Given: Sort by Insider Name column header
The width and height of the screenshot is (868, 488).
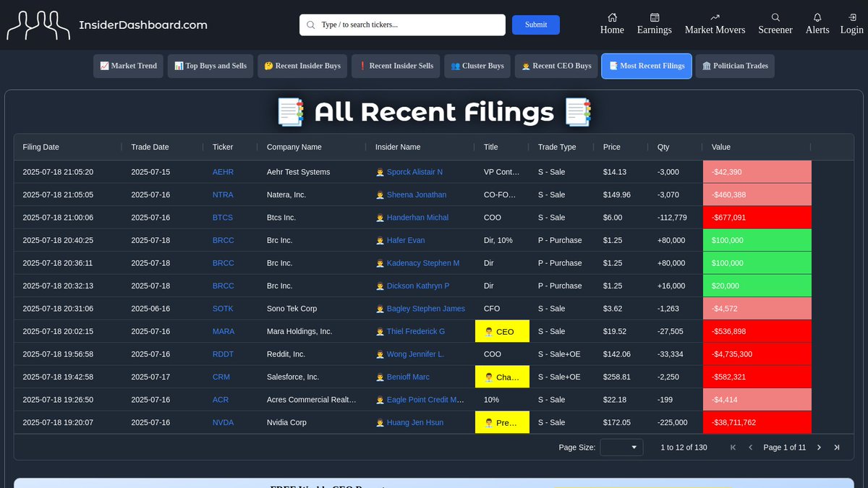Looking at the screenshot, I should [x=398, y=147].
